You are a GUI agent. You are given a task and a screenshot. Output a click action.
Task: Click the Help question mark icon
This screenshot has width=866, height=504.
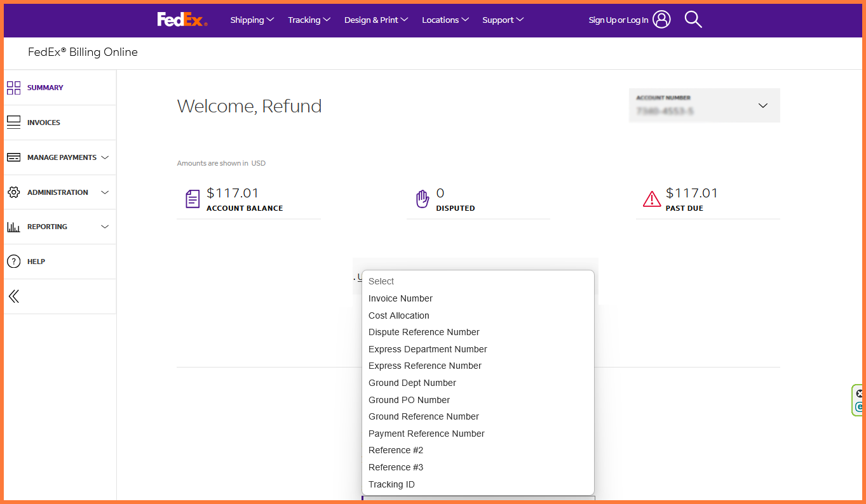click(x=14, y=262)
